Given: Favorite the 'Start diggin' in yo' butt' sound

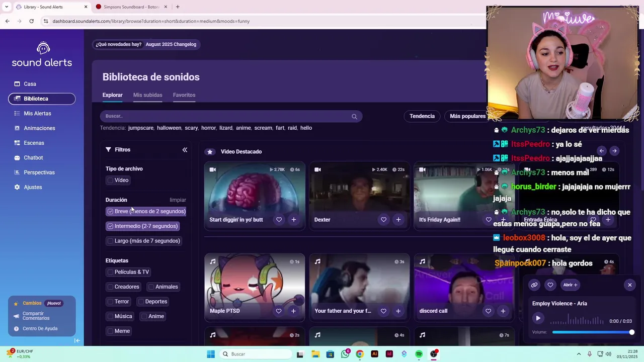Looking at the screenshot, I should [279, 220].
